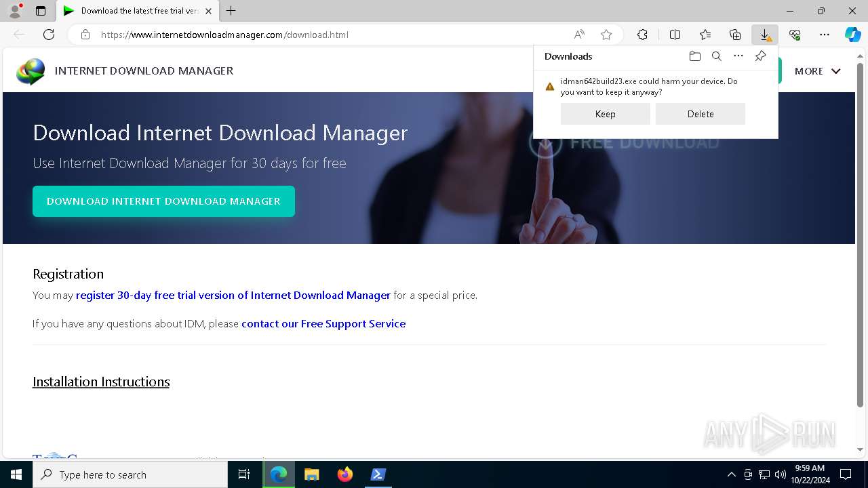The width and height of the screenshot is (868, 488).
Task: Pin the Downloads panel
Action: pyautogui.click(x=760, y=56)
